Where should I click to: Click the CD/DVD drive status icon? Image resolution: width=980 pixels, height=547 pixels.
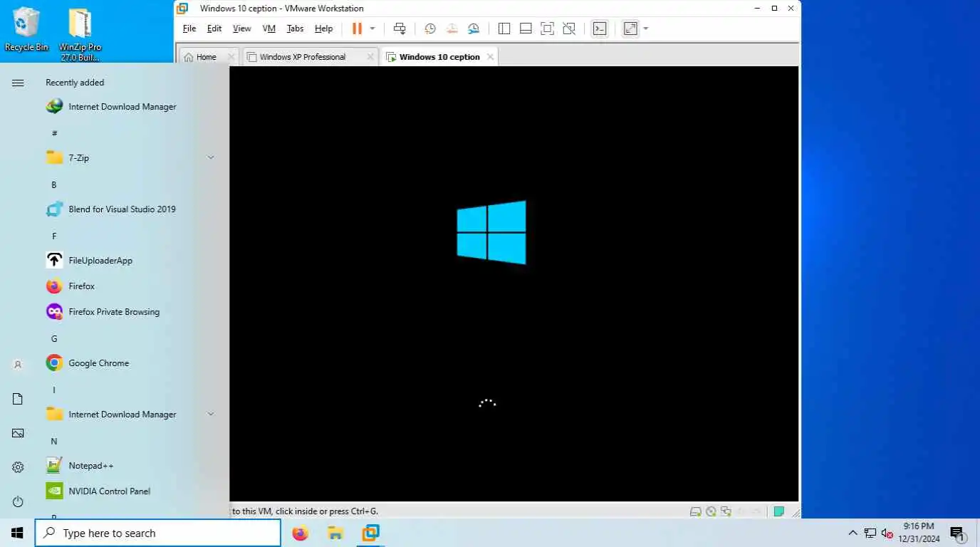711,511
